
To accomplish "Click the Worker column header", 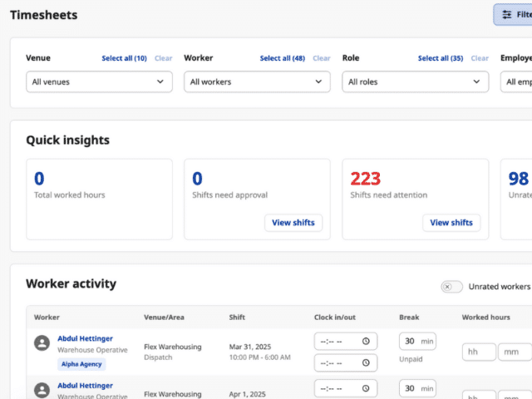I will pos(47,318).
